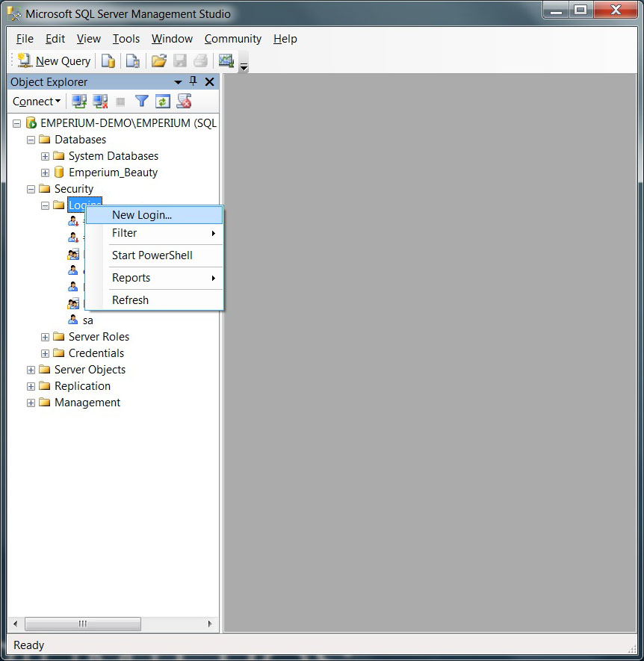The image size is (644, 661).
Task: Click the Activity Monitor toolbar icon
Action: 226,61
